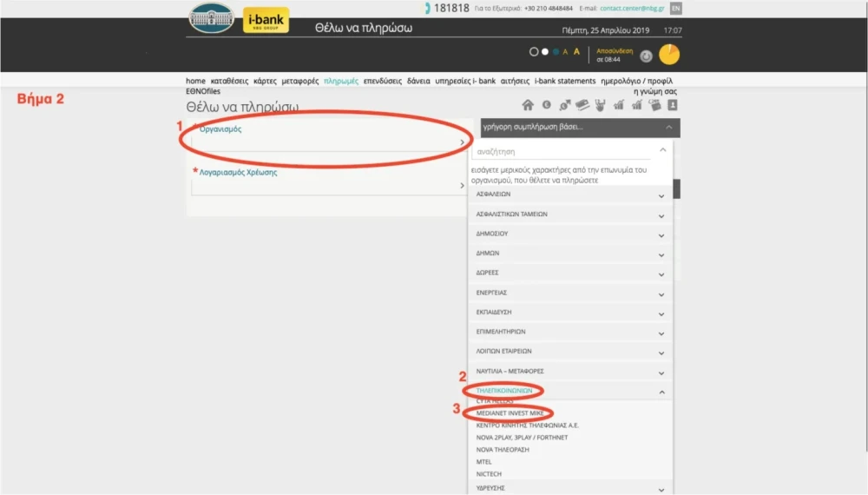Image resolution: width=868 pixels, height=495 pixels.
Task: Open the Λογαριασμός Χρέωσης selection field
Action: [328, 186]
